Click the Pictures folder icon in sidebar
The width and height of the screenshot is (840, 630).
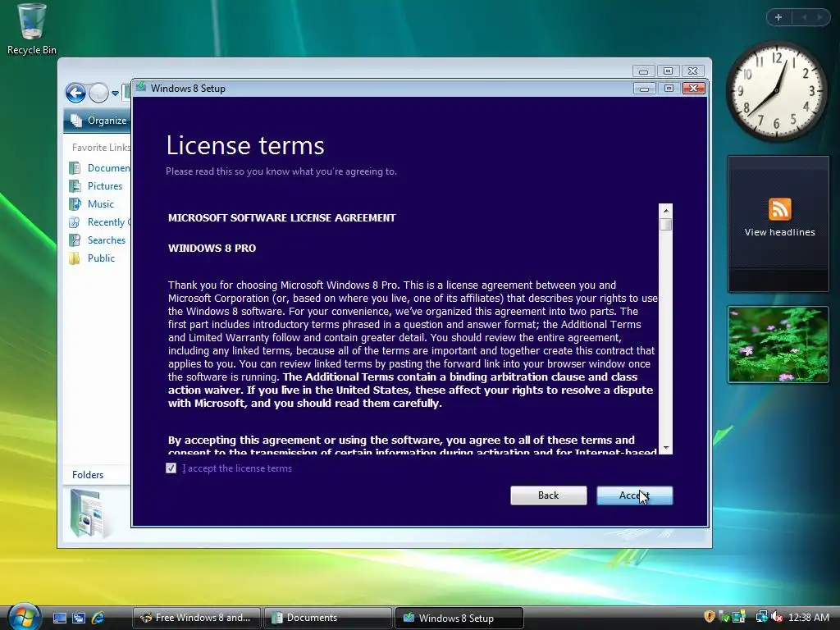coord(75,186)
